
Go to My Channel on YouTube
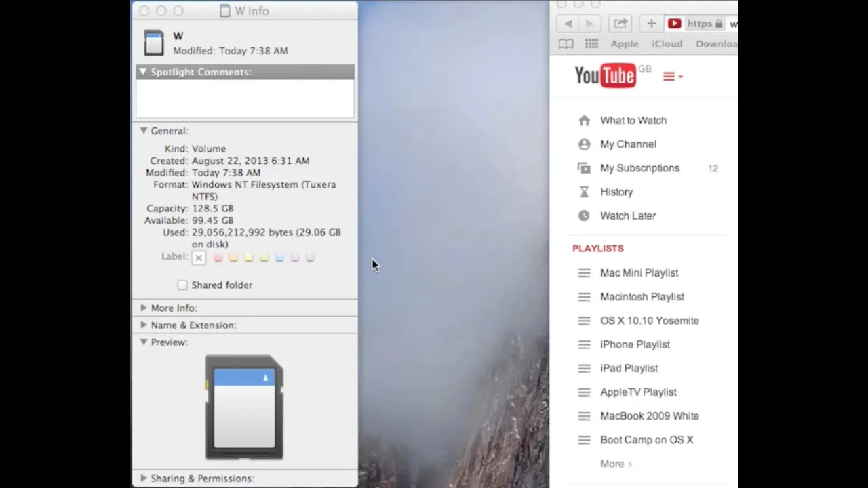tap(628, 144)
